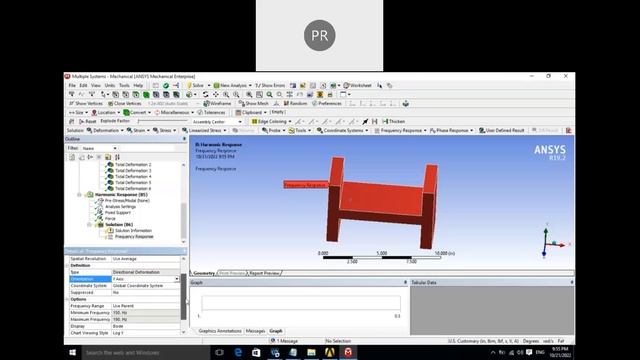Click the Solve lightning icon
The width and height of the screenshot is (640, 360).
(x=189, y=85)
